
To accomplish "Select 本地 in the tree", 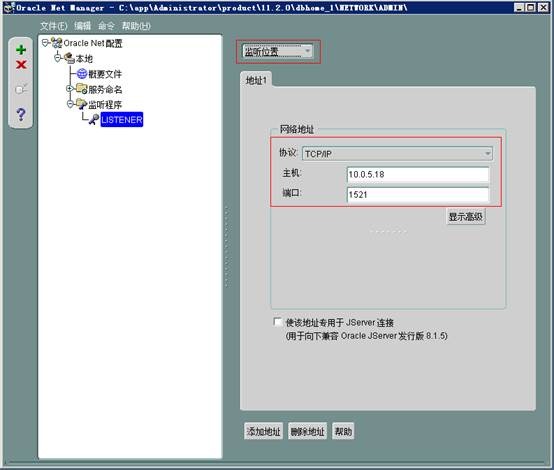I will click(x=84, y=58).
